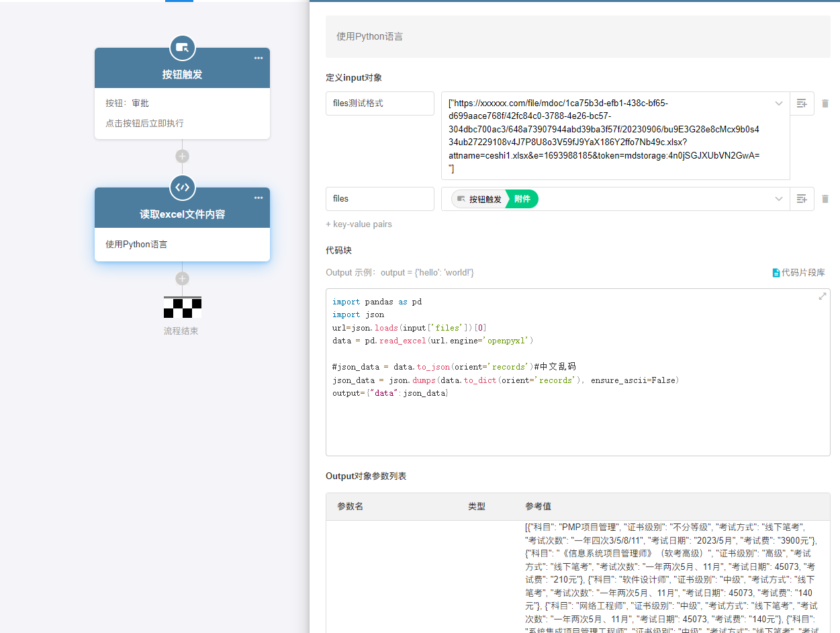Click the files测试格式 key name field
Viewport: 840px width, 633px height.
click(379, 103)
